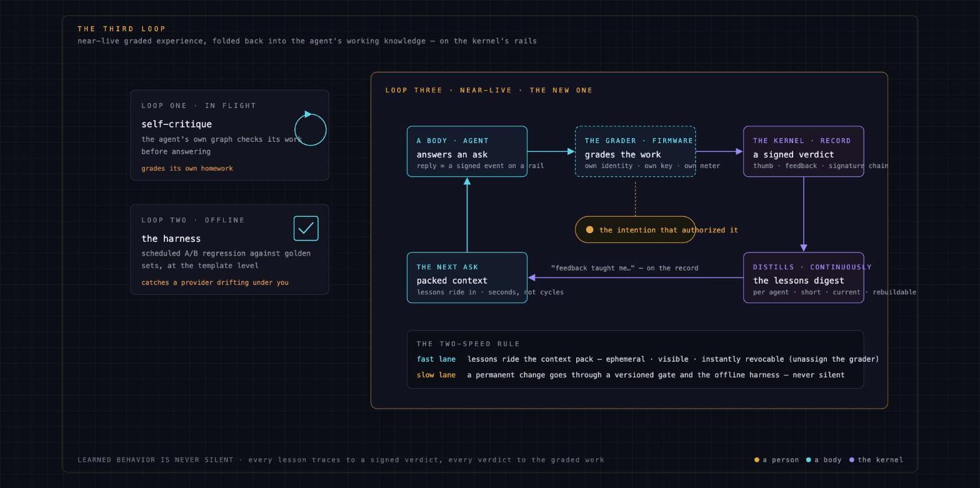Click the orange dot in the intention pill

coord(589,230)
